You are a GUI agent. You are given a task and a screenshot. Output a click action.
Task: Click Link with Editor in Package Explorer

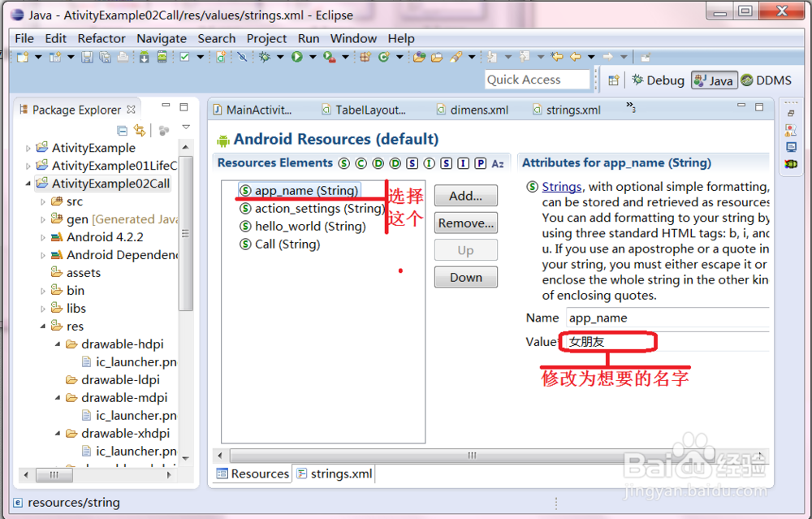[x=140, y=131]
